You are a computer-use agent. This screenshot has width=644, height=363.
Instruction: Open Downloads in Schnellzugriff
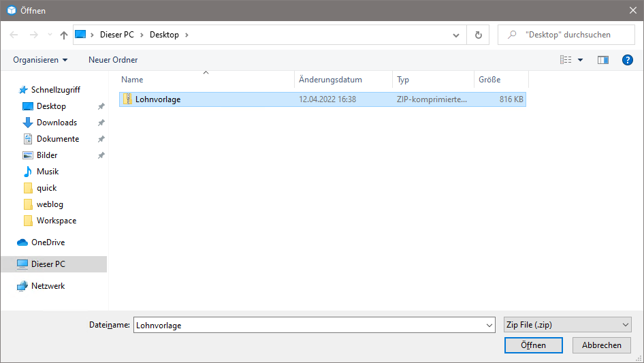pyautogui.click(x=57, y=123)
